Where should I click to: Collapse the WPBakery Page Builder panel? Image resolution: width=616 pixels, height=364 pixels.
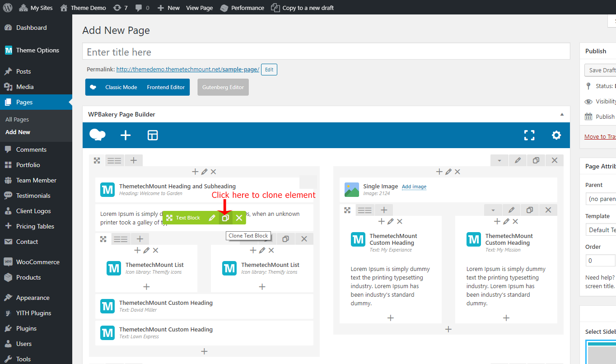coord(562,114)
